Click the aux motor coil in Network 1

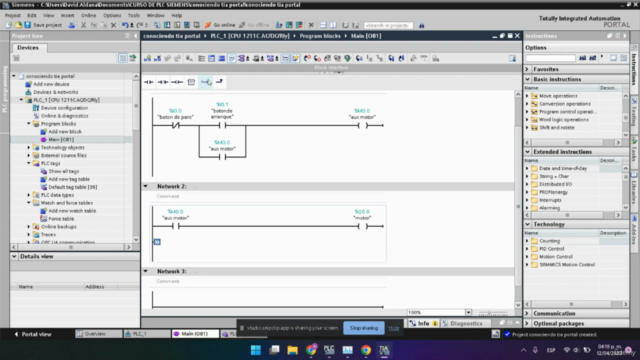(362, 125)
